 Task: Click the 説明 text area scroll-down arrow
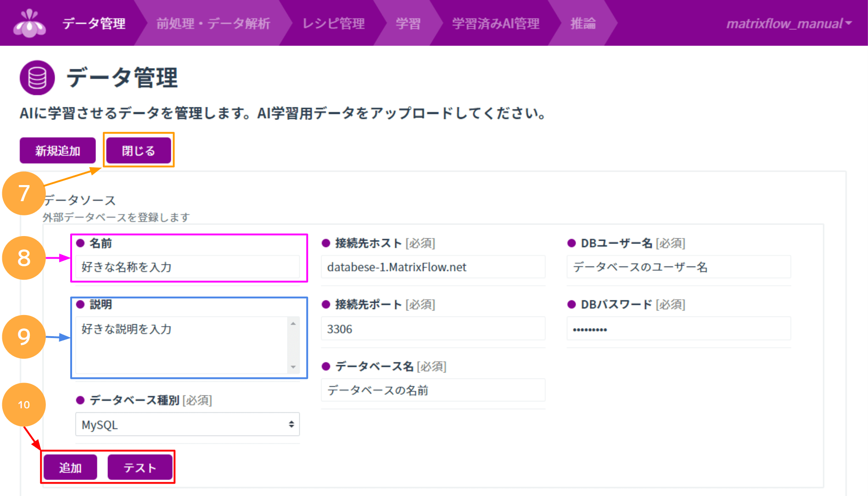(293, 367)
